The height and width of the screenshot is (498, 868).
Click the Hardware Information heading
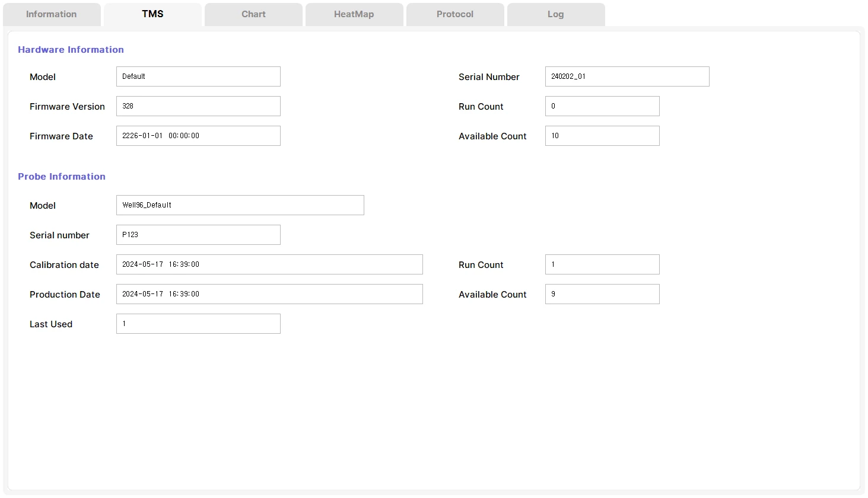point(71,50)
